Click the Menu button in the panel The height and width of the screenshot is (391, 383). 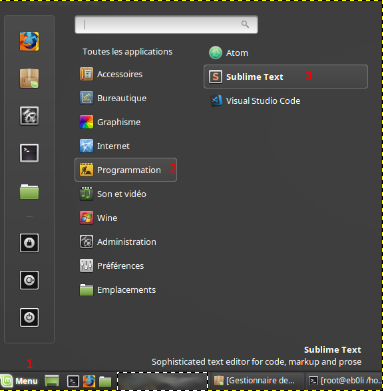click(19, 381)
